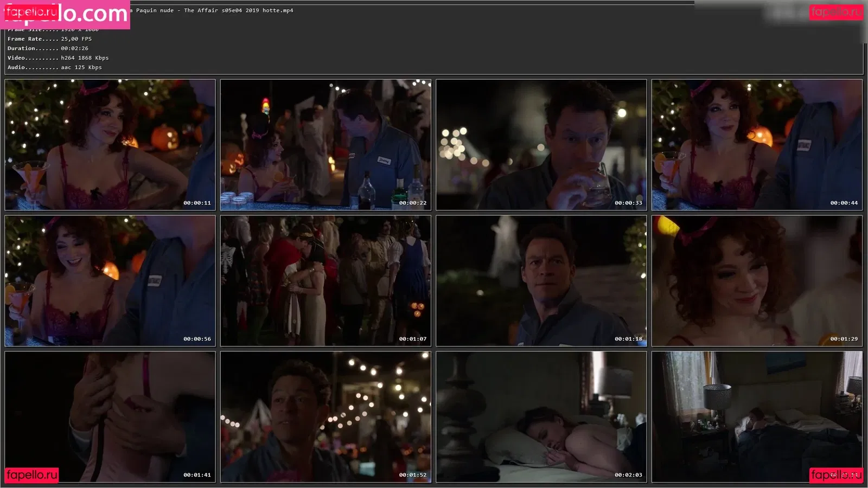The height and width of the screenshot is (488, 868).
Task: Open the thumbnail timestamped 00:00:11
Action: (110, 145)
